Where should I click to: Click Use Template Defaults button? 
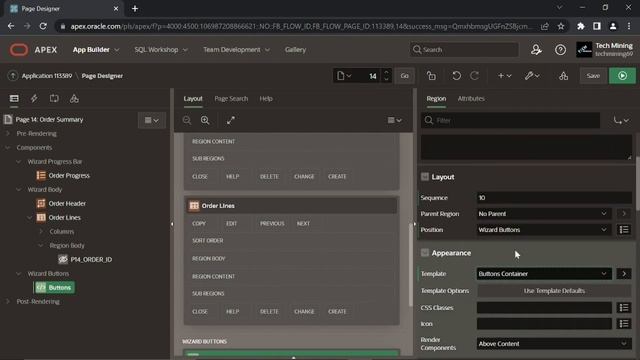554,291
